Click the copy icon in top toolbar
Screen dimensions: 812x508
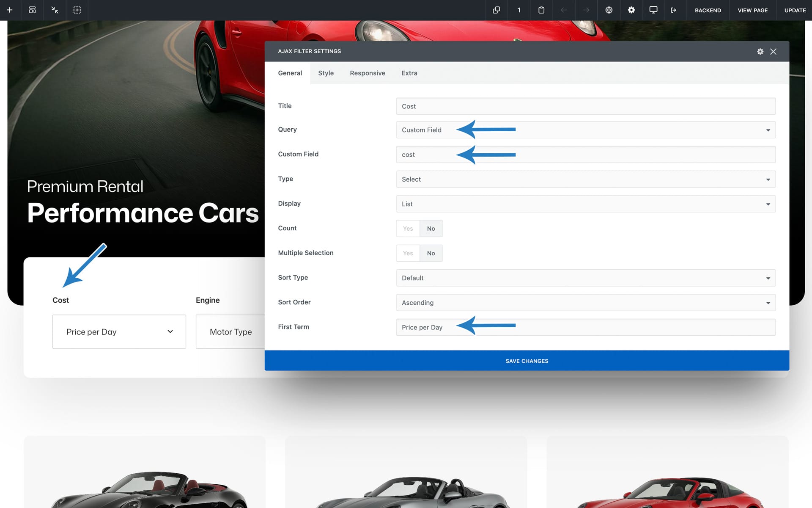tap(497, 10)
